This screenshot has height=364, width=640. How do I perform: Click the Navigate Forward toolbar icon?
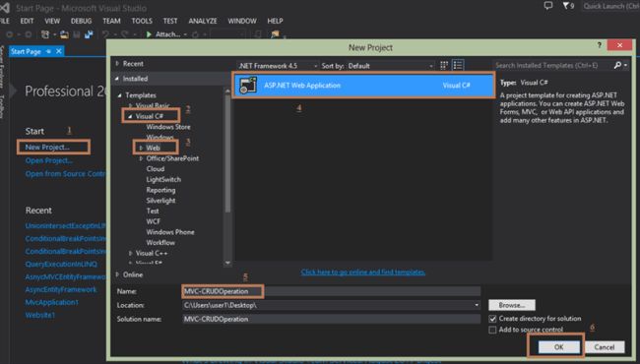point(28,34)
